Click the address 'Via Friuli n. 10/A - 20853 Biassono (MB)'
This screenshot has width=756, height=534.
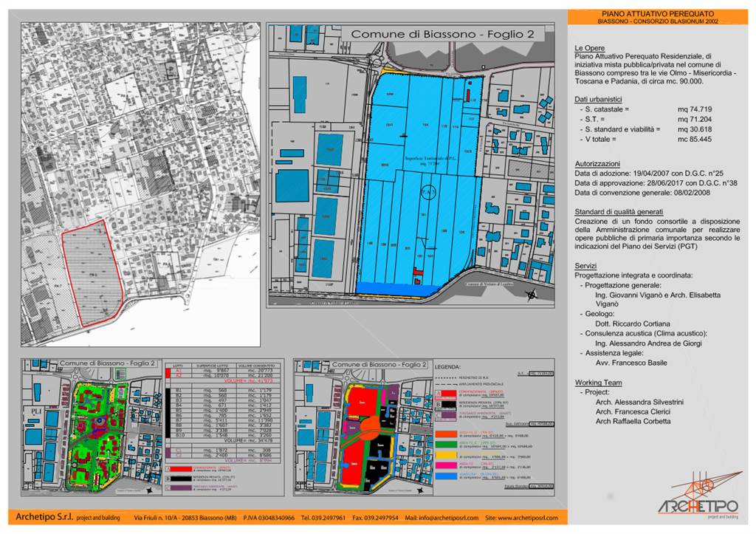tap(185, 518)
